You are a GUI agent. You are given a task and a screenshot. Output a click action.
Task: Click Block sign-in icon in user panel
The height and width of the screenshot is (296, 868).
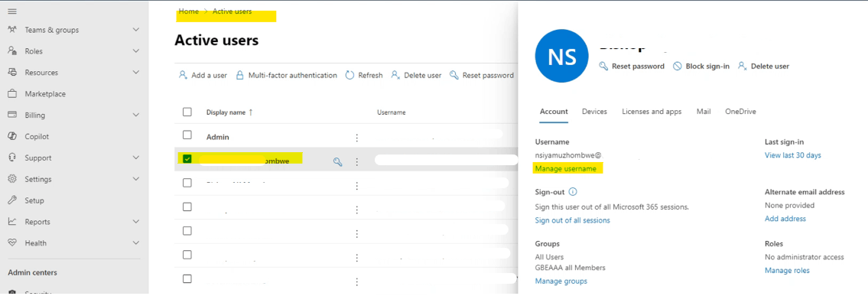tap(677, 66)
